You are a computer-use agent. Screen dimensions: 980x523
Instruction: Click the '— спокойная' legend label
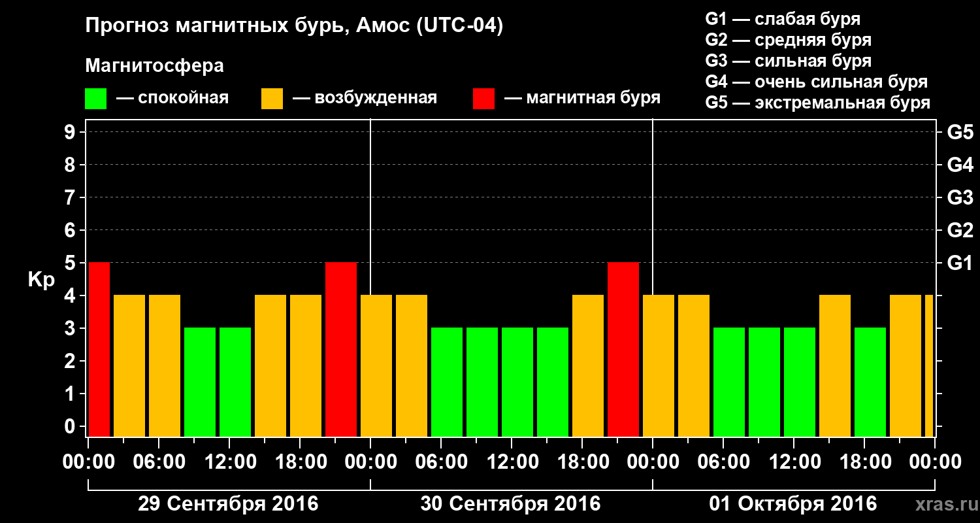[172, 99]
